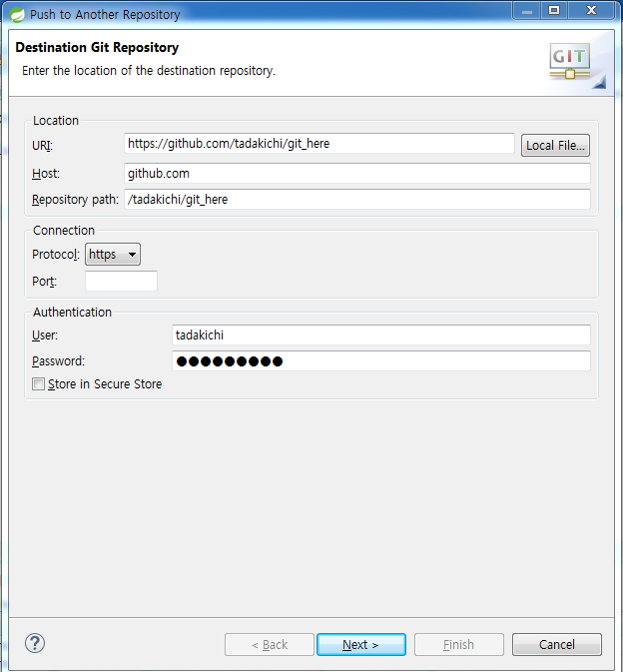Click the Repository path label

coord(76,200)
